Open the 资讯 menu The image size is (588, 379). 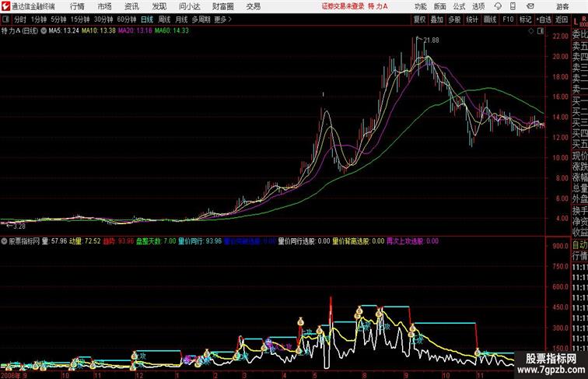pyautogui.click(x=131, y=6)
